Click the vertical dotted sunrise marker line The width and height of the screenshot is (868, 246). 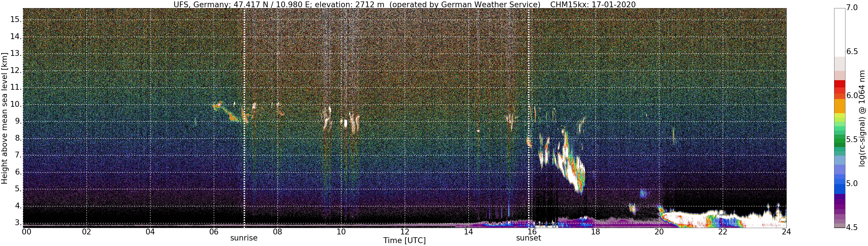pyautogui.click(x=244, y=118)
